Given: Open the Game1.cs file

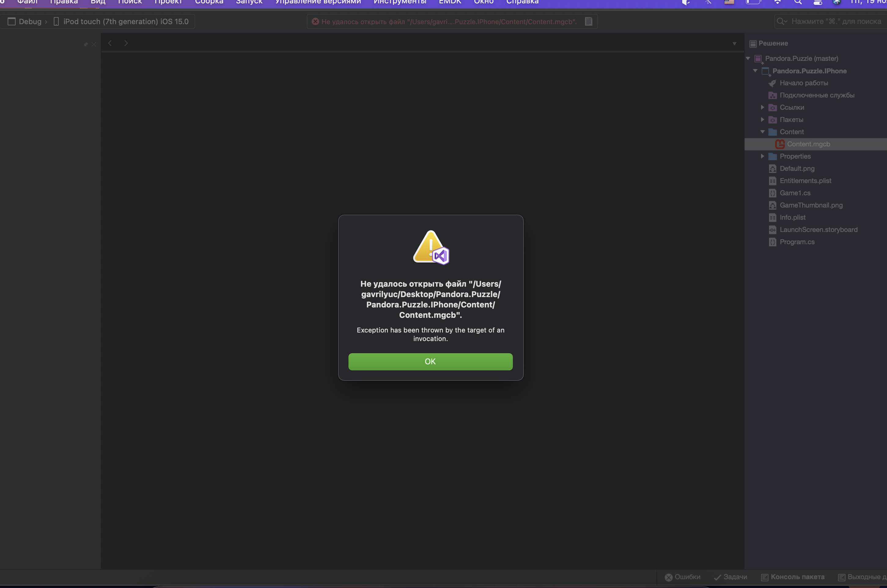Looking at the screenshot, I should click(x=795, y=193).
